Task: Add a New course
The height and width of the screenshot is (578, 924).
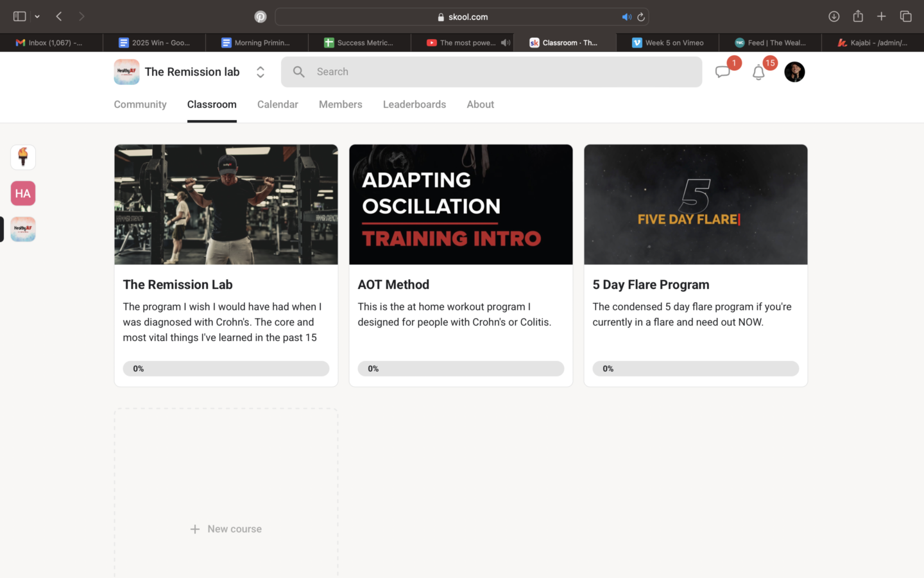Action: [226, 529]
